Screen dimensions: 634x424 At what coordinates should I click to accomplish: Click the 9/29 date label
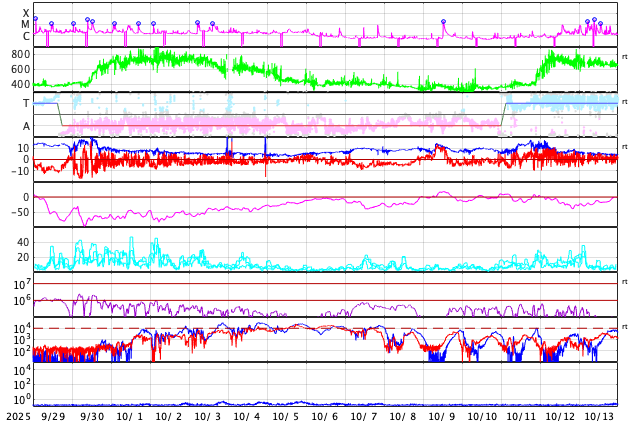[54, 415]
